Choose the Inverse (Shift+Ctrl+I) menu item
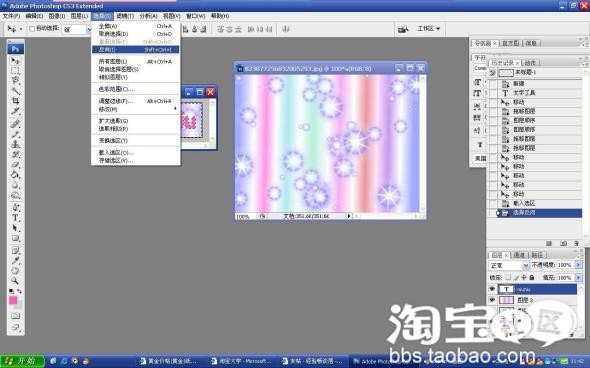 tap(135, 50)
